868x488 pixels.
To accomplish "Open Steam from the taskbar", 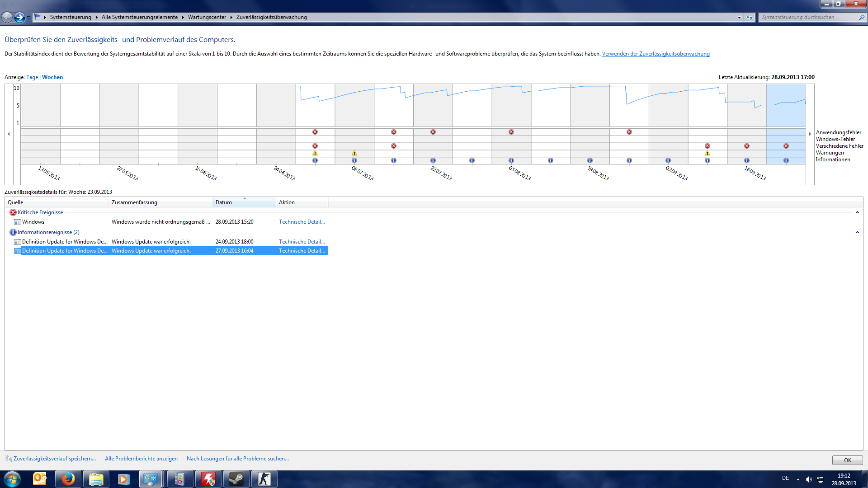I will click(236, 479).
